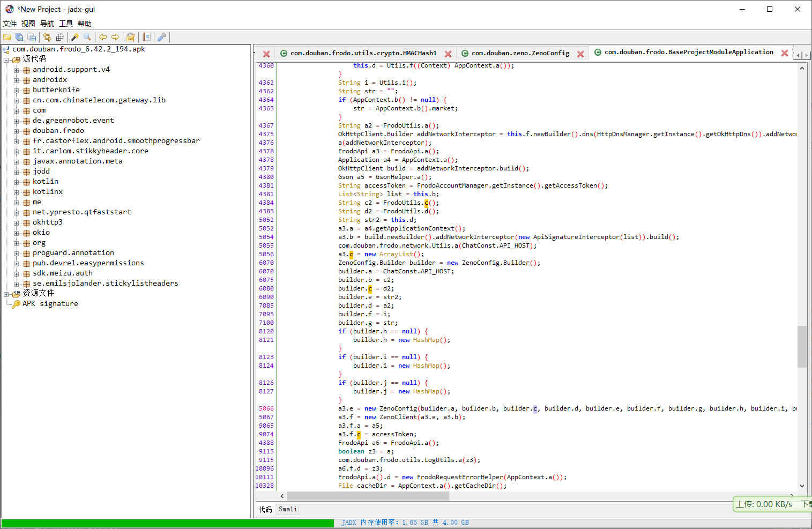Expand 资源文件 tree node
The height and width of the screenshot is (529, 812).
point(6,294)
